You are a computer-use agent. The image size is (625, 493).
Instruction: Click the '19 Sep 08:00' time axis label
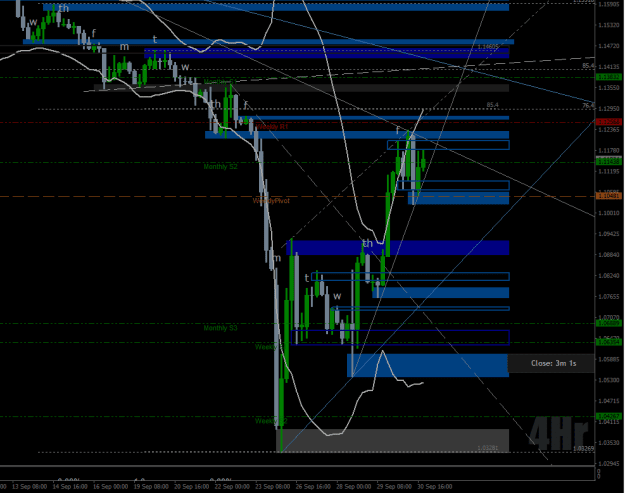point(151,487)
